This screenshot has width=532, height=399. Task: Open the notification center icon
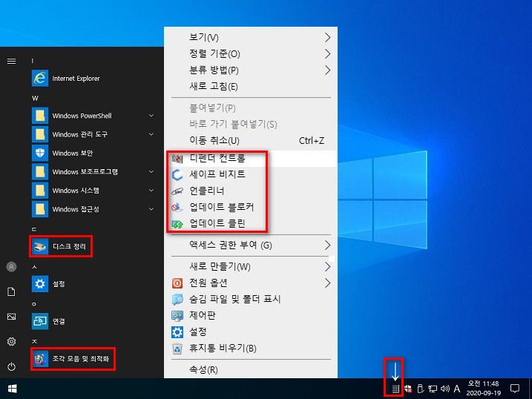point(515,389)
